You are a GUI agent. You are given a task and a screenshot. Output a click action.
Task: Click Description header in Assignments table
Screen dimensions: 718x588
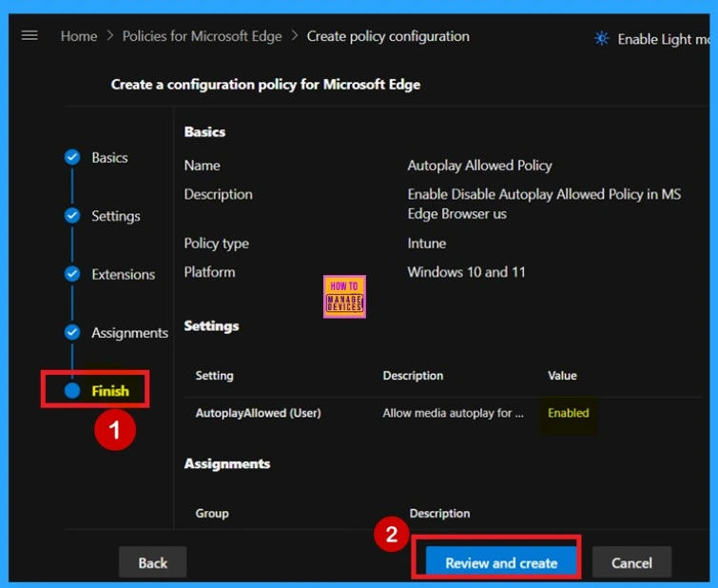[439, 513]
